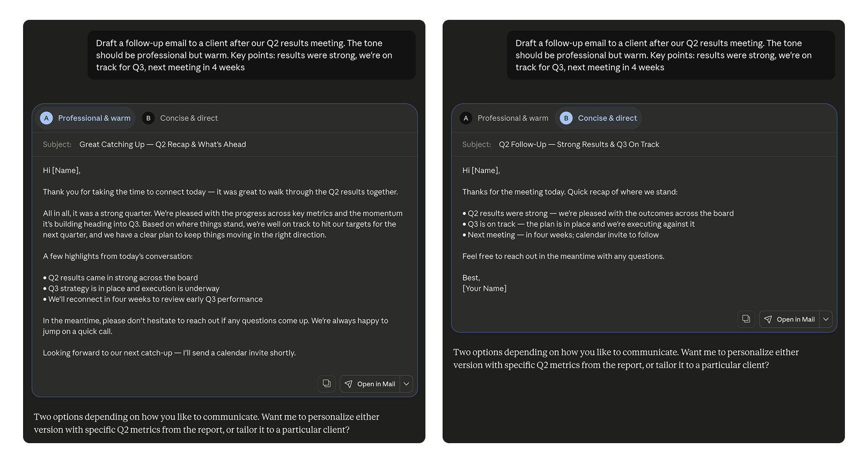Select the circled B badge on the right panel

[565, 118]
